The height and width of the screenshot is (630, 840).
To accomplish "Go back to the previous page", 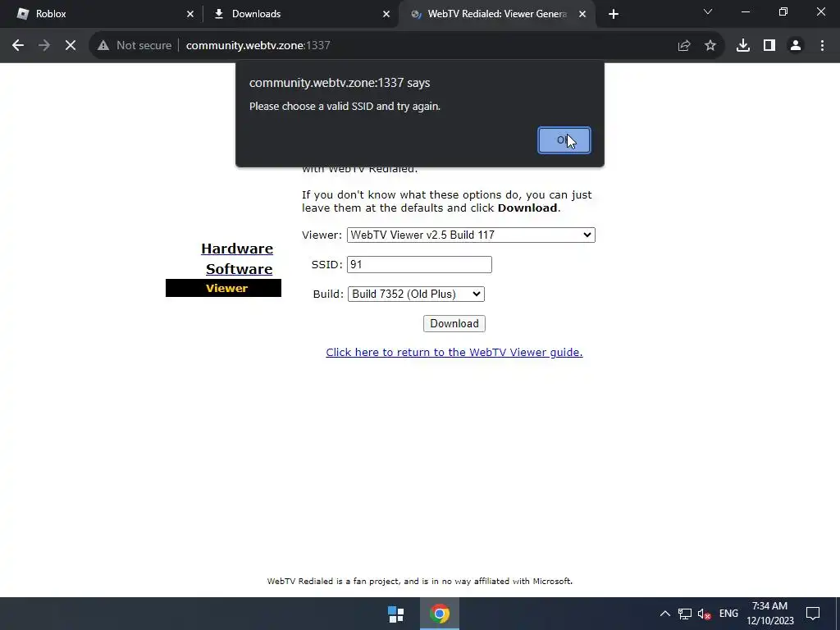I will (18, 46).
